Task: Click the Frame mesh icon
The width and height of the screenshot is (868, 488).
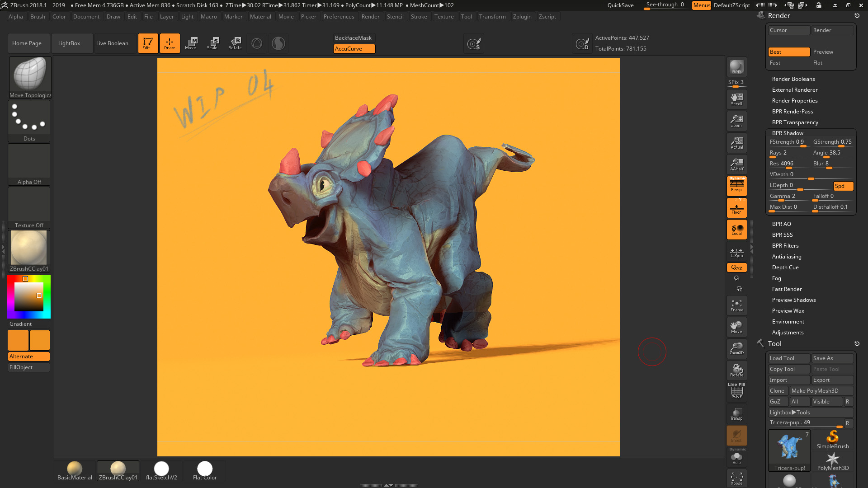Action: tap(736, 305)
